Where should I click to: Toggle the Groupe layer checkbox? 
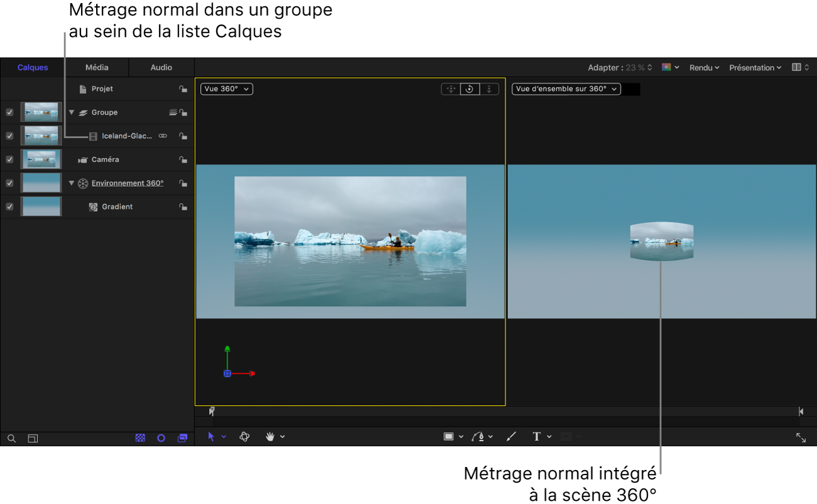pyautogui.click(x=9, y=112)
